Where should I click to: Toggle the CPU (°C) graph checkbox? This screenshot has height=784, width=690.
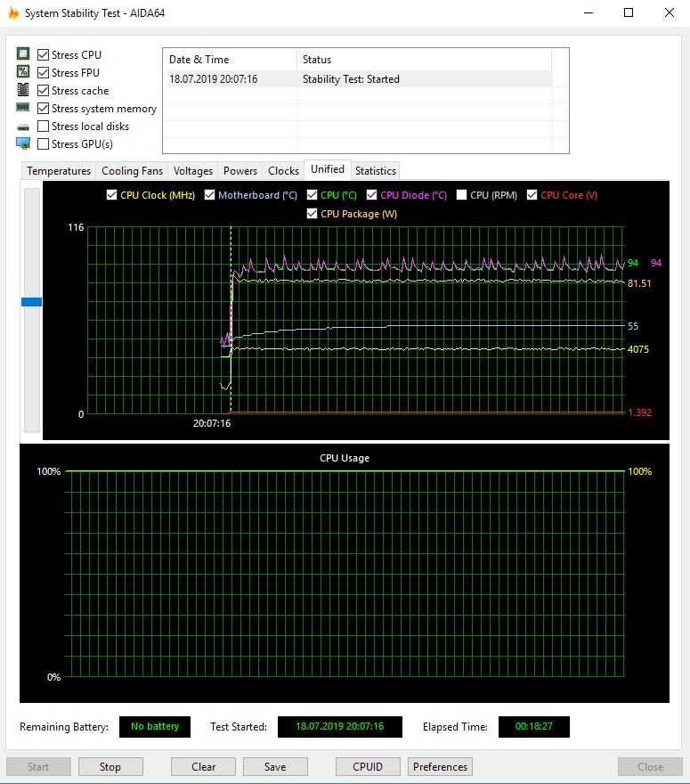click(313, 195)
